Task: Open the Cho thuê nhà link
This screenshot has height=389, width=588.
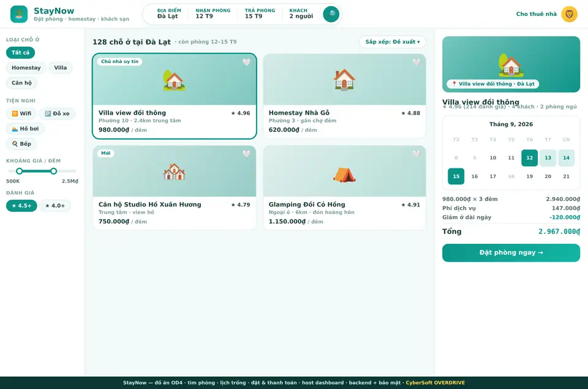Action: 537,14
